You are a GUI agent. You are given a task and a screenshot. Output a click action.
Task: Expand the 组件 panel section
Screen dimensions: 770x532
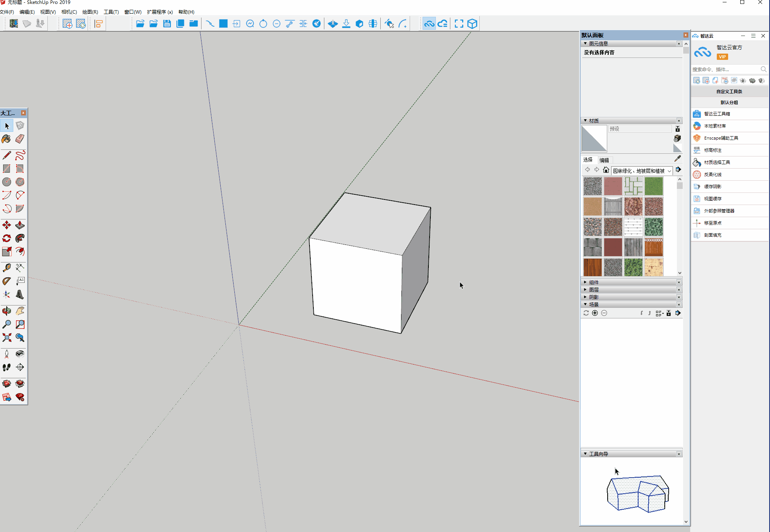pyautogui.click(x=594, y=282)
